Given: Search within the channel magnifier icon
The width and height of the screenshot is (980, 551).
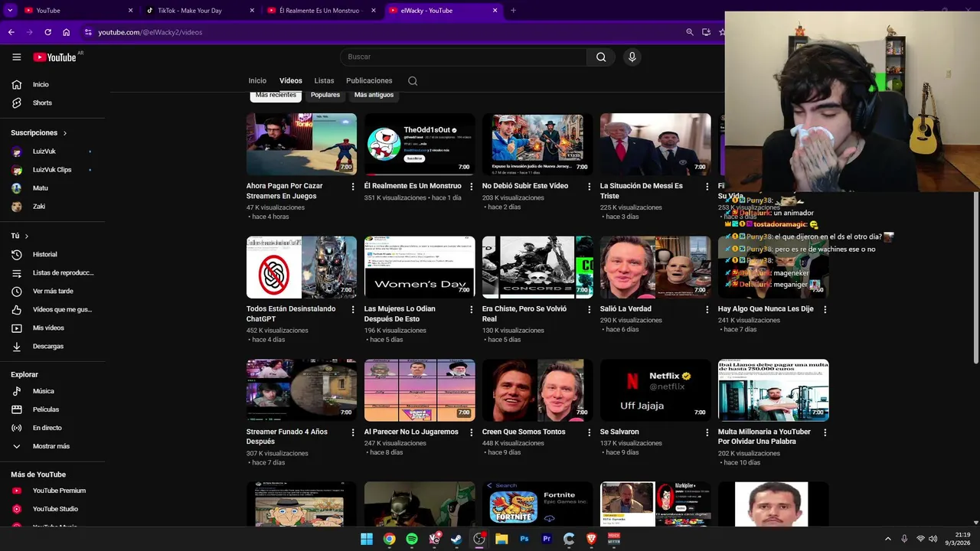Looking at the screenshot, I should pos(413,81).
